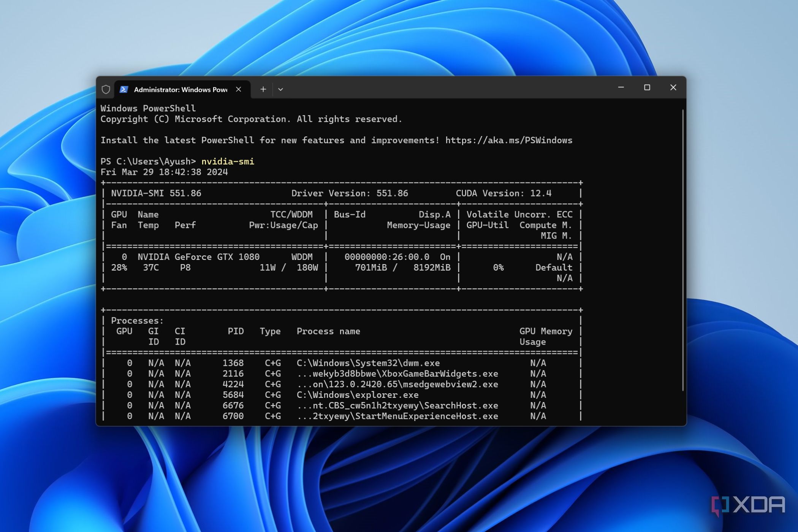This screenshot has width=798, height=532.
Task: Click the Fri Mar 29 timestamp line
Action: point(164,172)
